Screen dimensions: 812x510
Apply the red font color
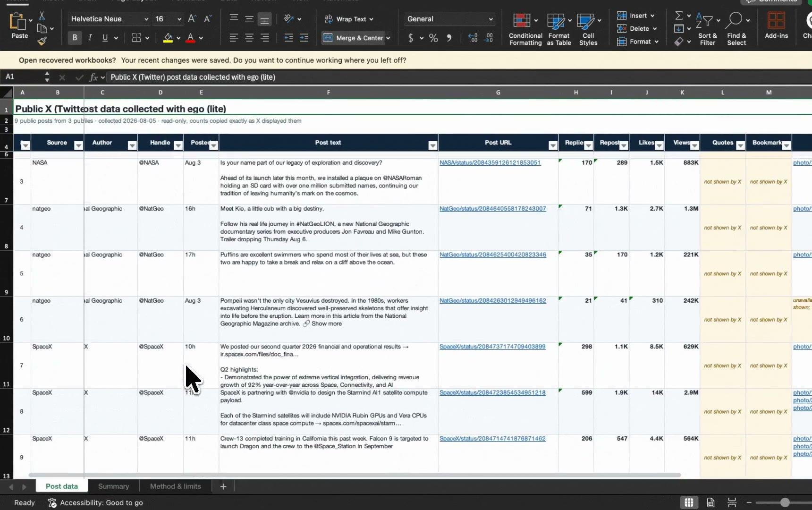coord(190,38)
